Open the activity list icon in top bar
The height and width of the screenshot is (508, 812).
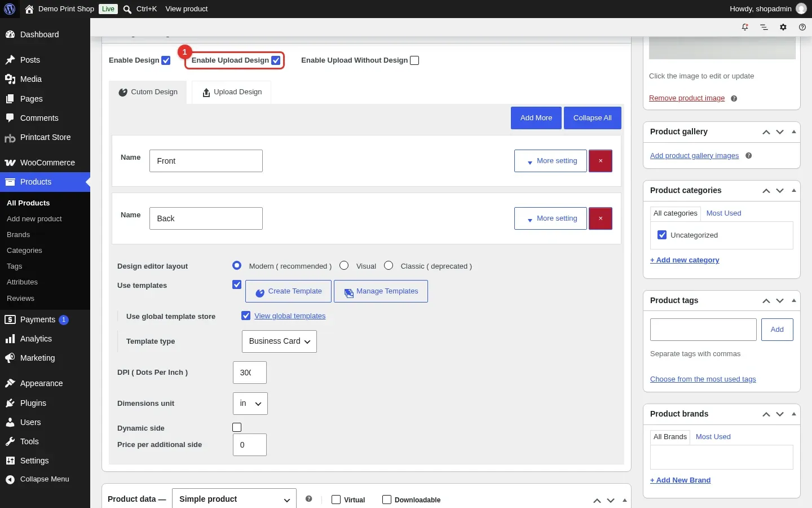[x=764, y=27]
